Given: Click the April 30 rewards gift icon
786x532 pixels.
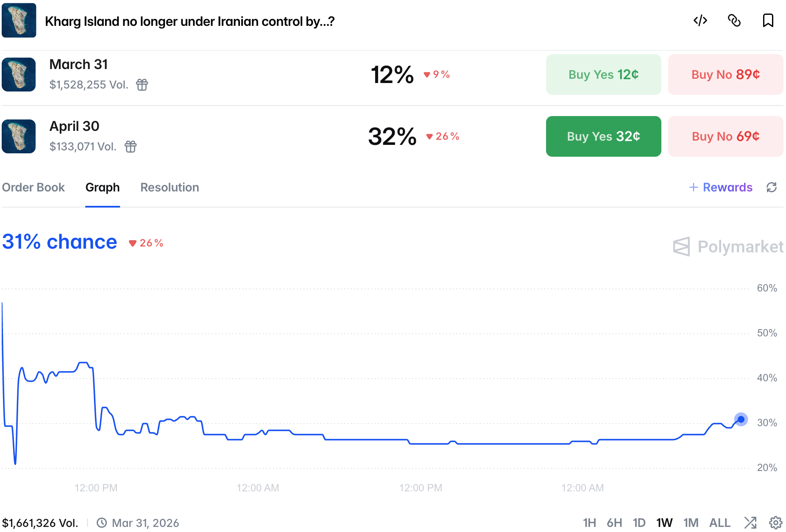Looking at the screenshot, I should coord(131,147).
